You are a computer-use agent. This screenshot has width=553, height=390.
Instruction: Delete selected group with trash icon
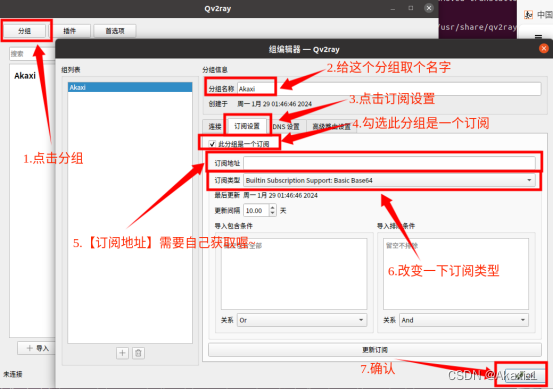point(138,353)
